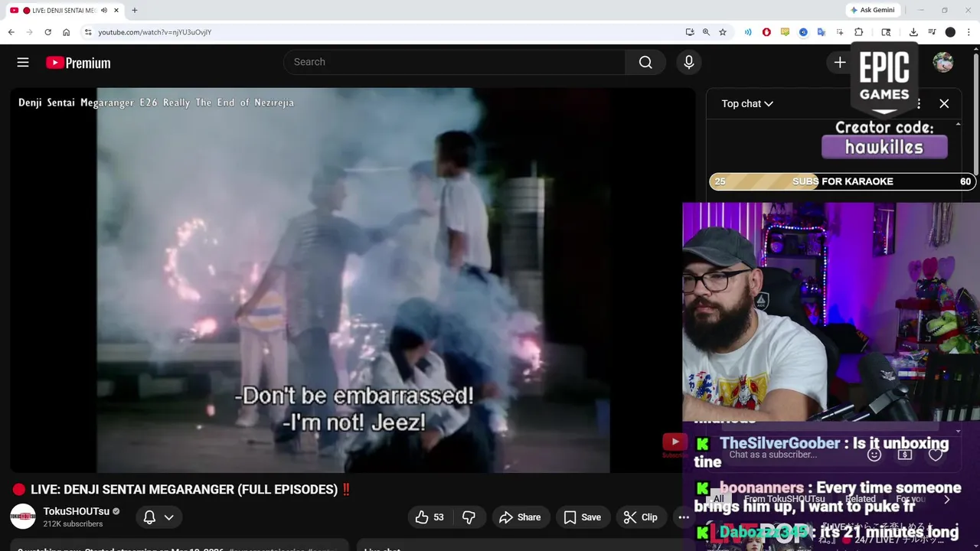Show browser Downloads
Screen dimensions: 980x551
click(913, 32)
